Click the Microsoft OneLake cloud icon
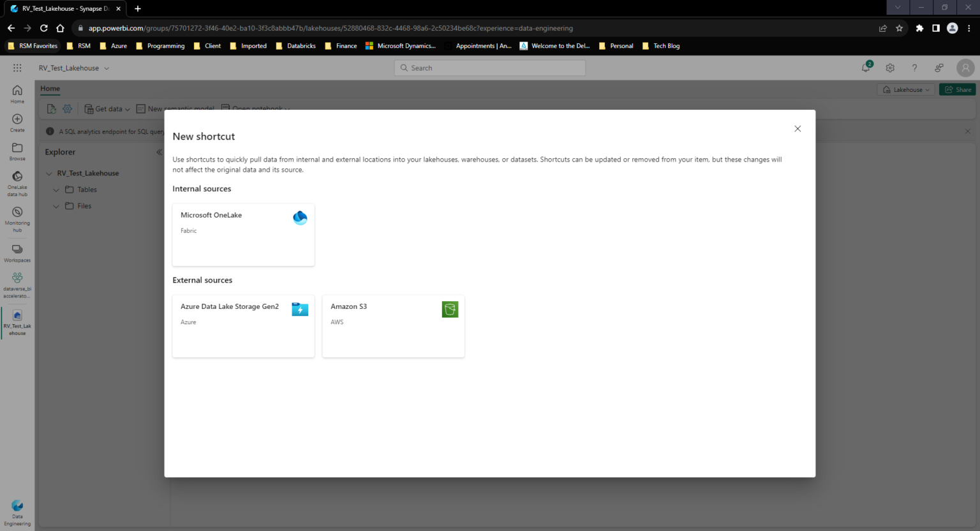Screen dimensions: 980x531 click(300, 218)
